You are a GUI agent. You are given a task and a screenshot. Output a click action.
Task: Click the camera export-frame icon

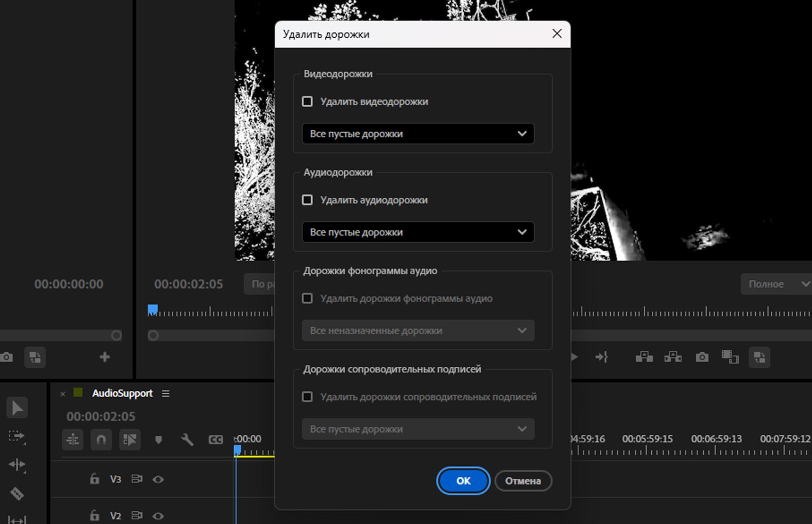pyautogui.click(x=702, y=357)
